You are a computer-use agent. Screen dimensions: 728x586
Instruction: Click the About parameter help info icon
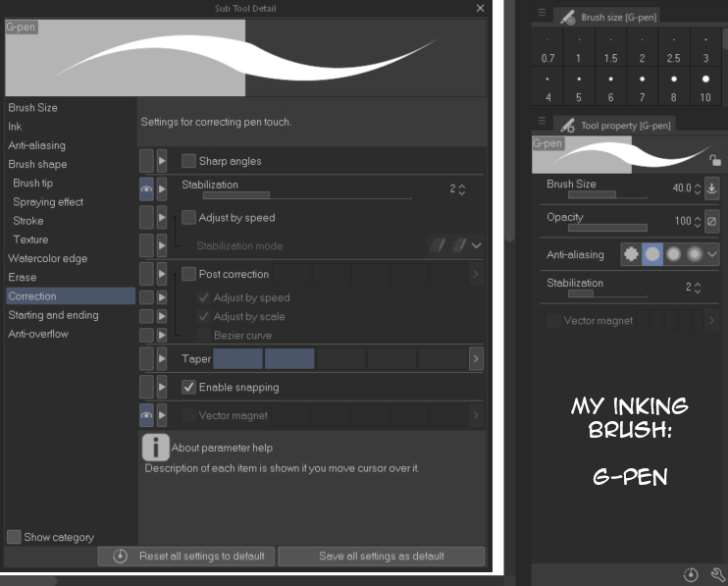tap(155, 448)
